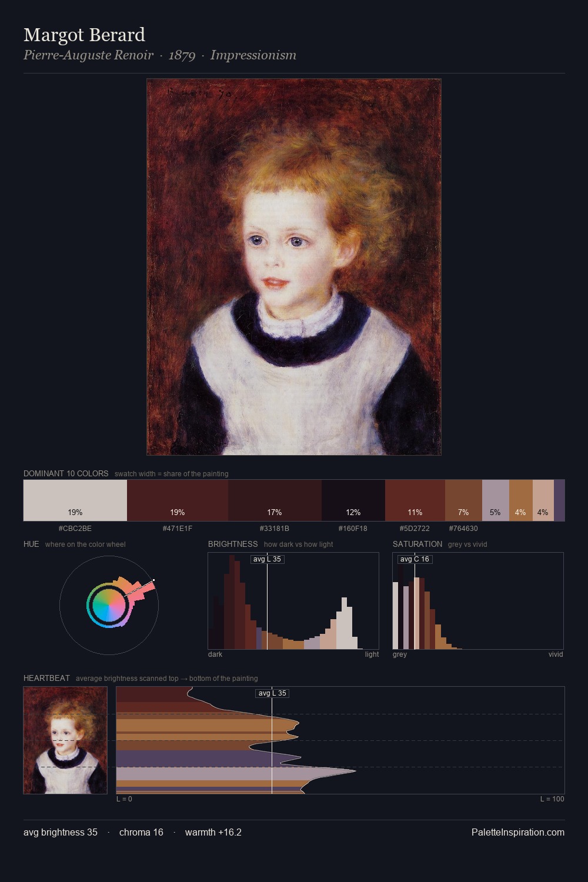Select the 19% light grey #CBC2BE swatch
The image size is (588, 882).
pyautogui.click(x=75, y=500)
